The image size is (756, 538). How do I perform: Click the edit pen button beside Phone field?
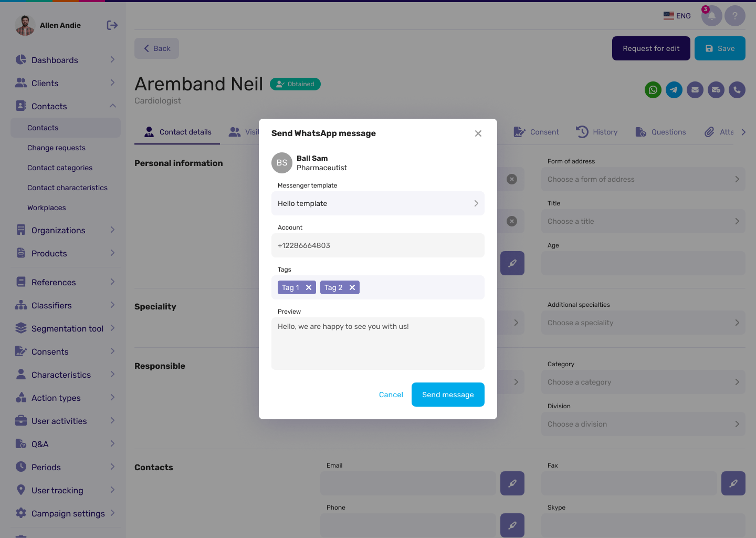click(512, 525)
